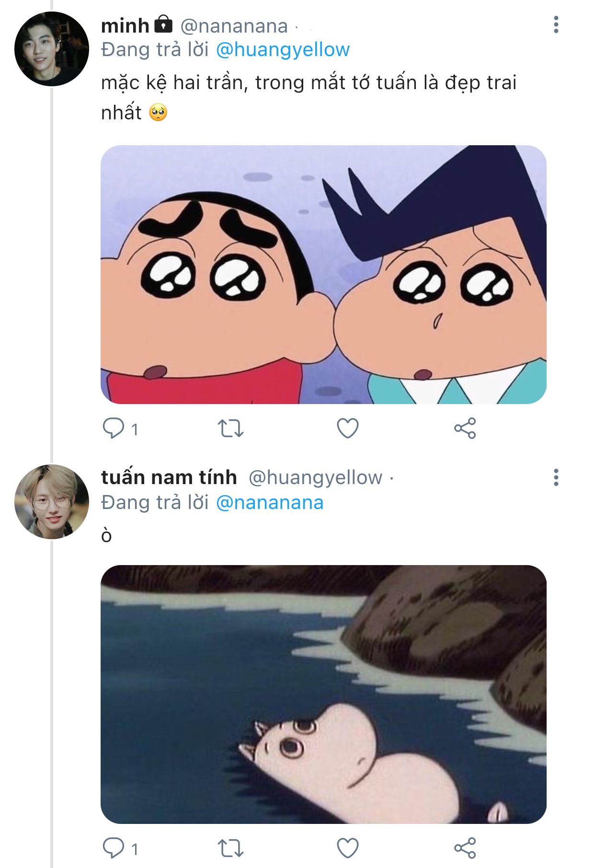
Task: Like minh's tweet with the heart
Action: [x=347, y=428]
